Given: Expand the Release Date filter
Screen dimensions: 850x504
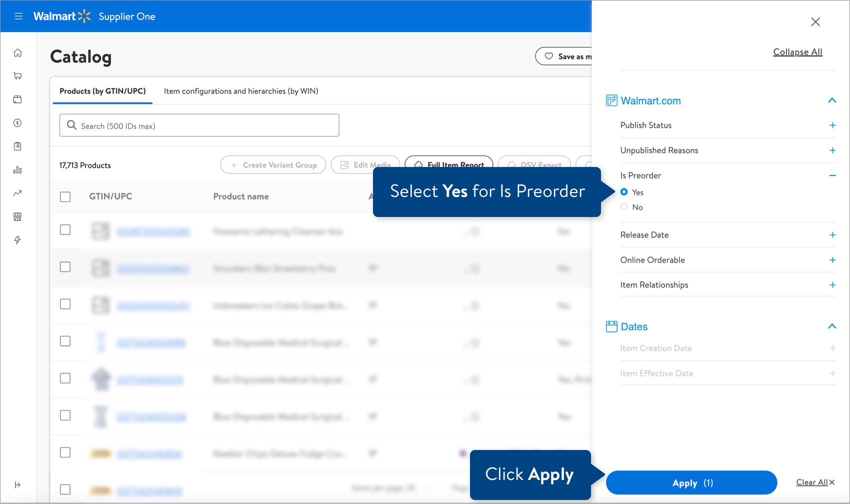Looking at the screenshot, I should click(x=832, y=234).
